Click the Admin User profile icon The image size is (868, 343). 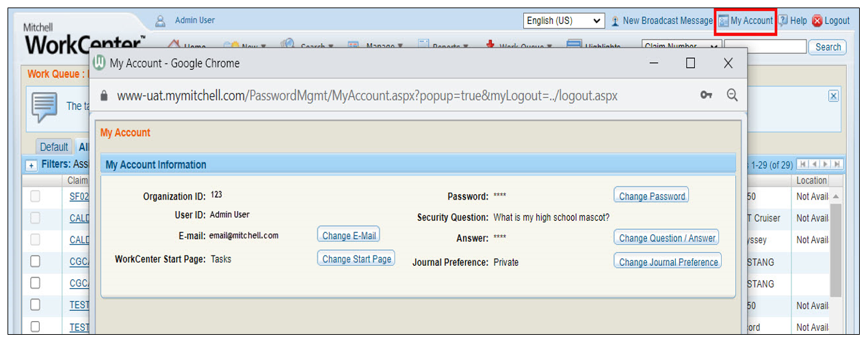pos(161,20)
